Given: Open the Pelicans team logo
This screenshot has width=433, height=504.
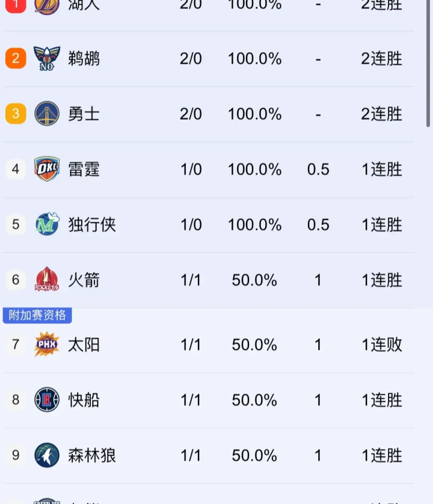Looking at the screenshot, I should pos(47,58).
